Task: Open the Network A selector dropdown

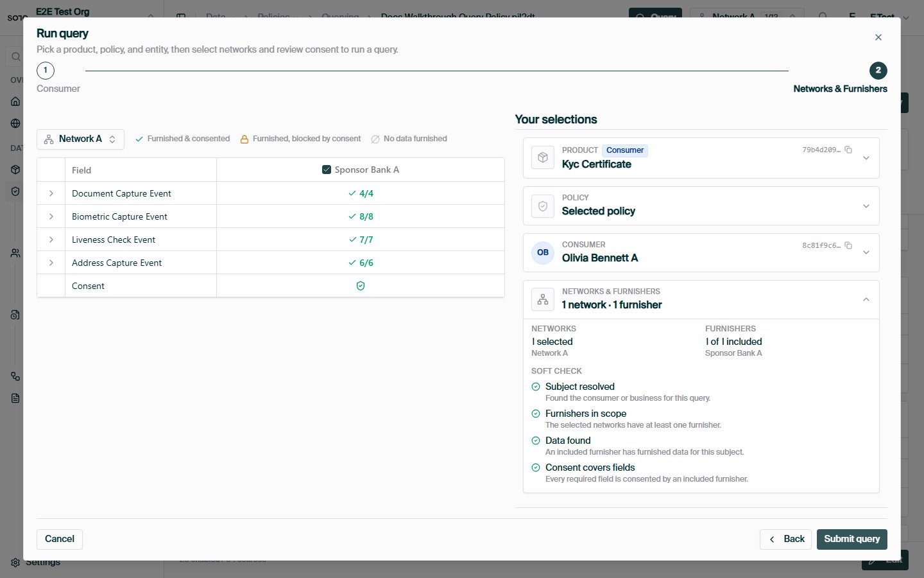Action: tap(80, 139)
